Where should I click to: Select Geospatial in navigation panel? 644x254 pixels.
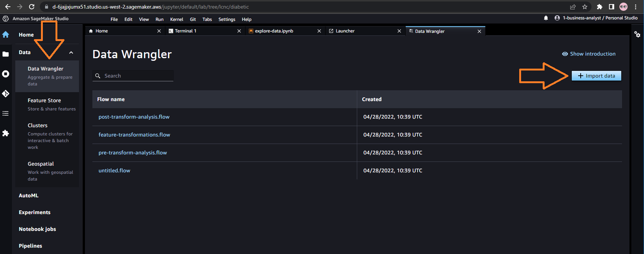tap(47, 171)
